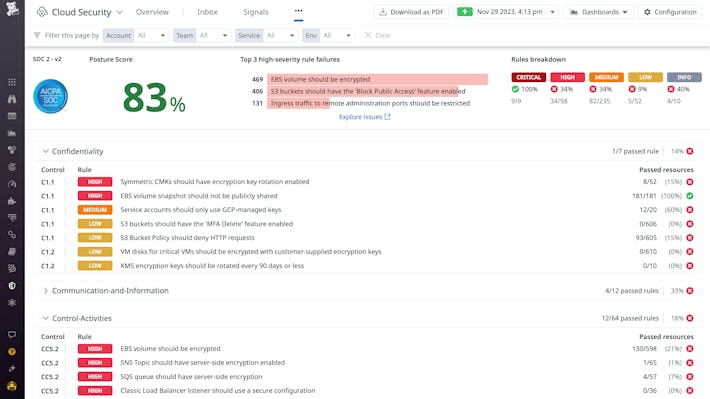Image resolution: width=710 pixels, height=399 pixels.
Task: Open Classic Load Balancer listener rule
Action: tap(217, 390)
